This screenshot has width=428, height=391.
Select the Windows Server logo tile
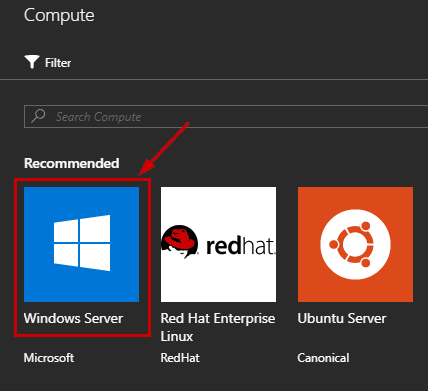pos(81,244)
